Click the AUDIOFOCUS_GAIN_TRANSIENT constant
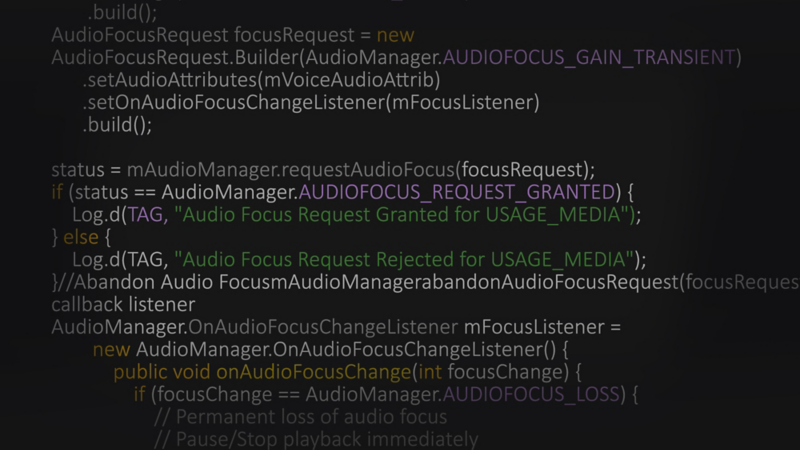The height and width of the screenshot is (450, 800). [x=589, y=58]
